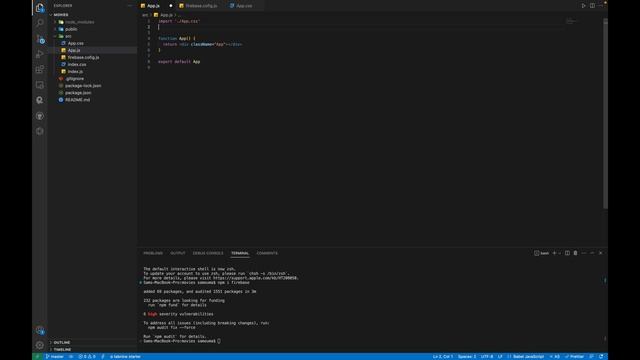Click the remote window indicator in status bar

coord(37,356)
